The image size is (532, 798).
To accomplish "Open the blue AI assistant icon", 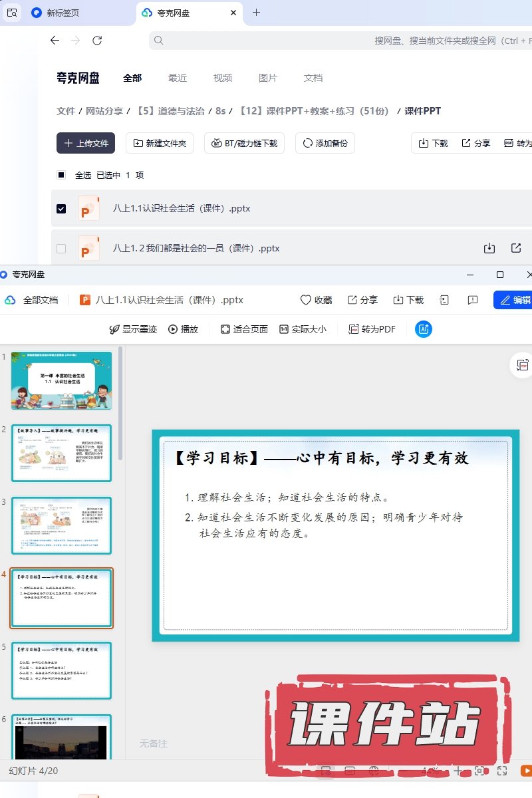I will 424,329.
